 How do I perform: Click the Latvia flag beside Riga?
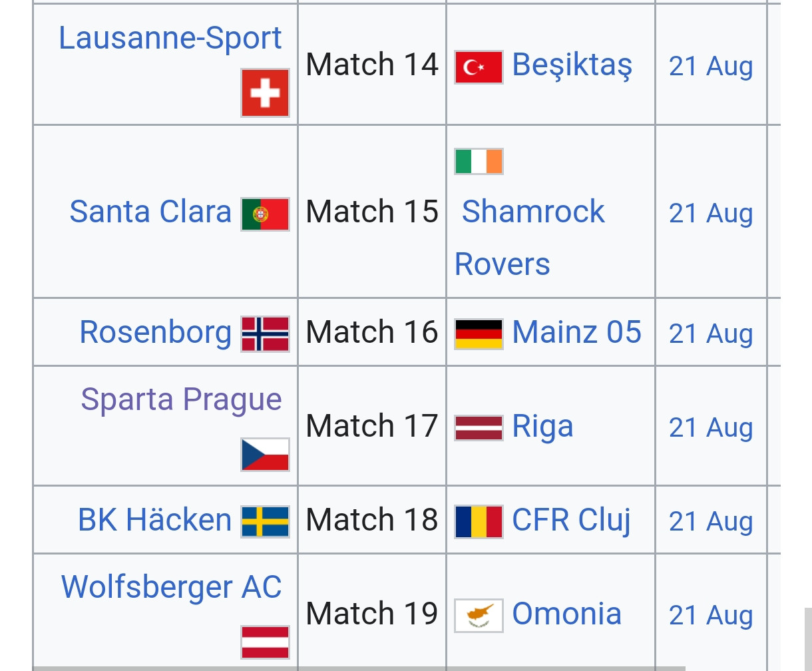(479, 428)
